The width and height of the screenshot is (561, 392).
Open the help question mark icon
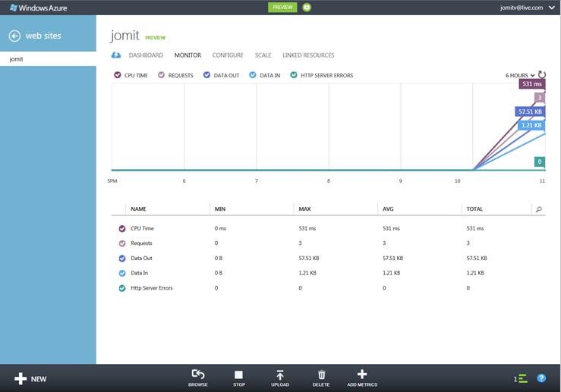click(541, 378)
